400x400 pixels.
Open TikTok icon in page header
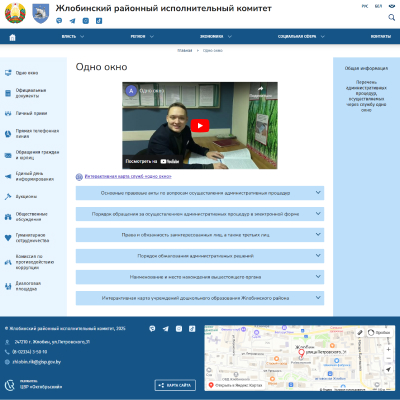[99, 21]
